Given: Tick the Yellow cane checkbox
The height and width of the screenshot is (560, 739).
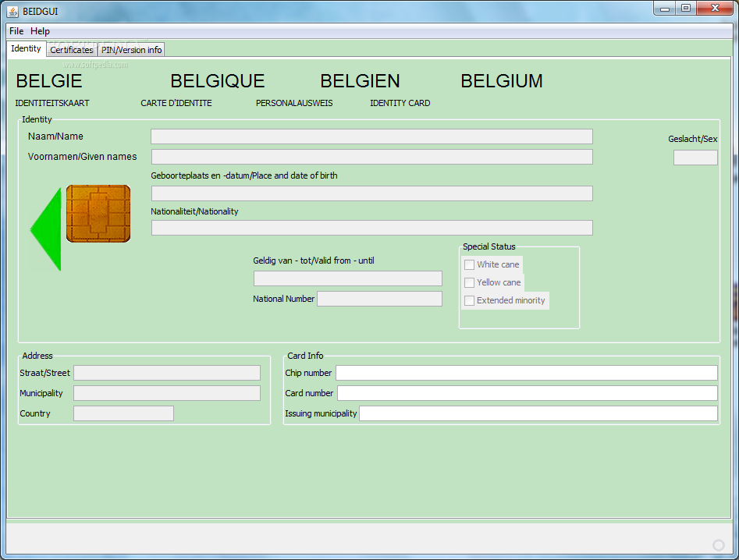Looking at the screenshot, I should coord(470,282).
